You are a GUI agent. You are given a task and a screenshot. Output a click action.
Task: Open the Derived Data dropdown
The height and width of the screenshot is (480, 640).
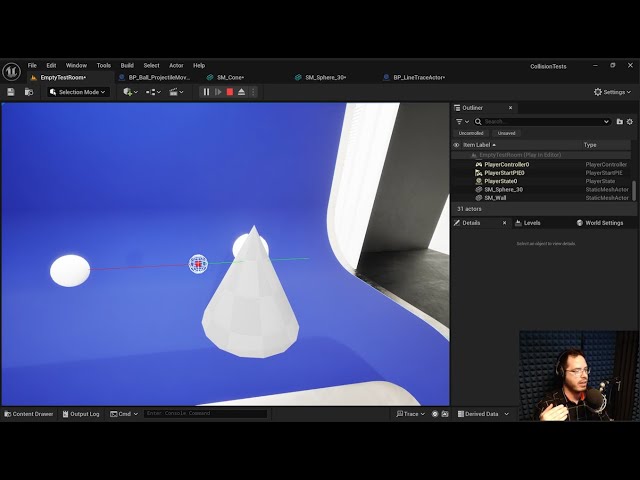[x=483, y=414]
